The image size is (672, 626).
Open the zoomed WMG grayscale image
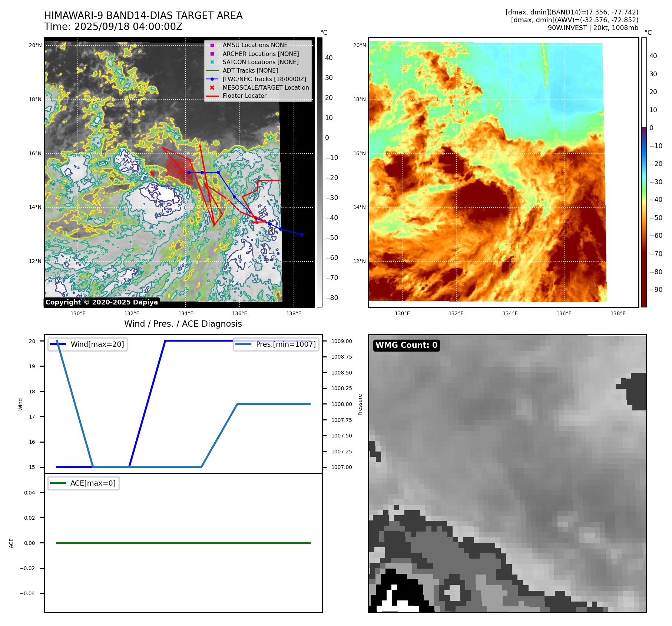507,473
